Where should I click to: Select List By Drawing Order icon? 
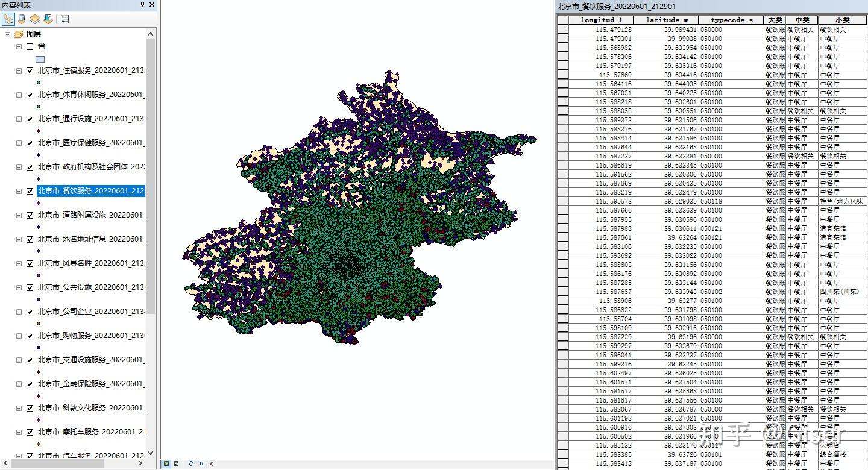[x=8, y=19]
